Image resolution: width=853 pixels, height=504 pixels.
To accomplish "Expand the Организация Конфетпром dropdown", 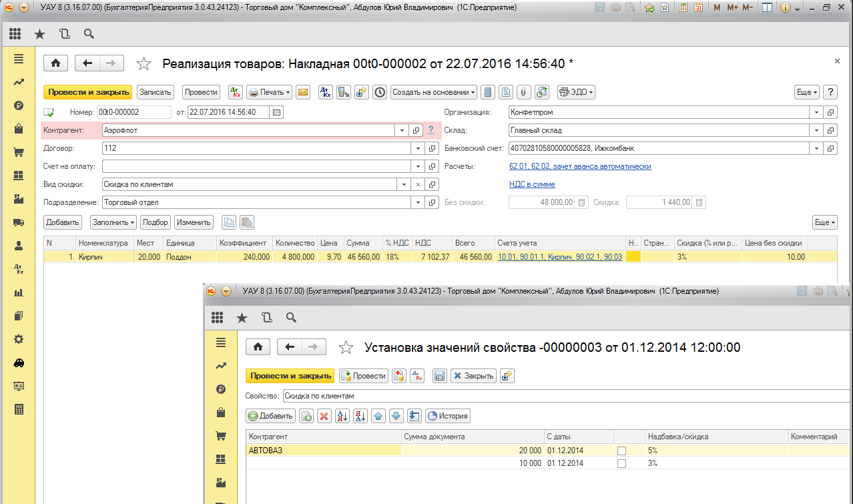I will [x=817, y=112].
